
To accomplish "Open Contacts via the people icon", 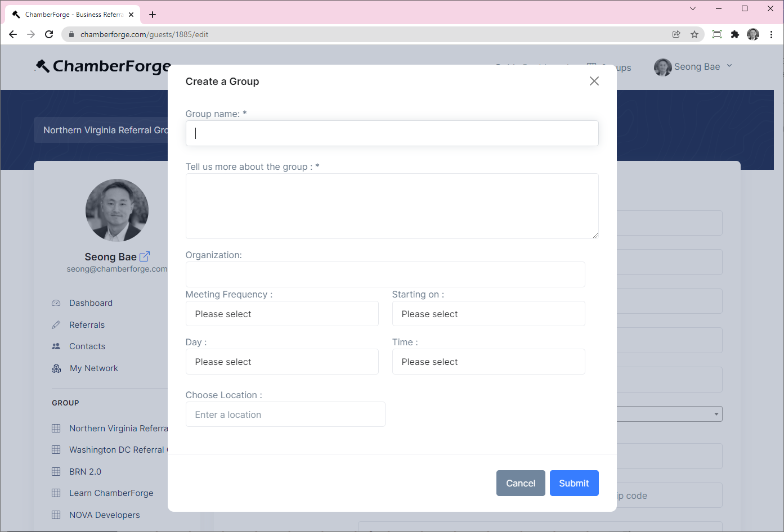I will [56, 346].
